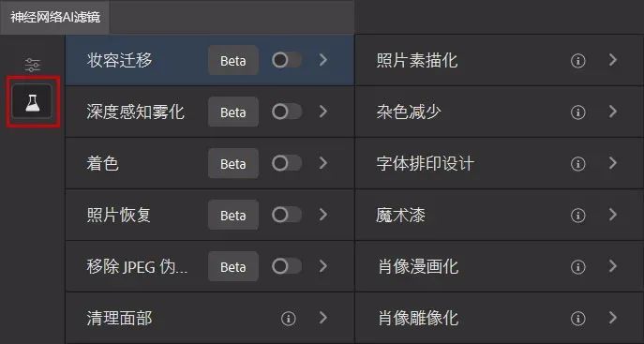Image resolution: width=644 pixels, height=344 pixels.
Task: Click info icon for 字体排印设计
Action: 577,164
